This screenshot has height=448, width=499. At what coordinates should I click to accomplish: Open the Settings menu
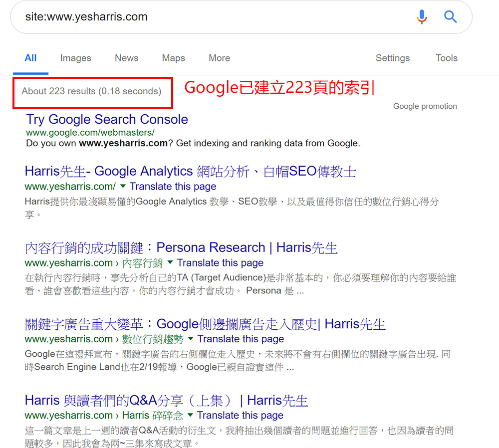(x=393, y=58)
